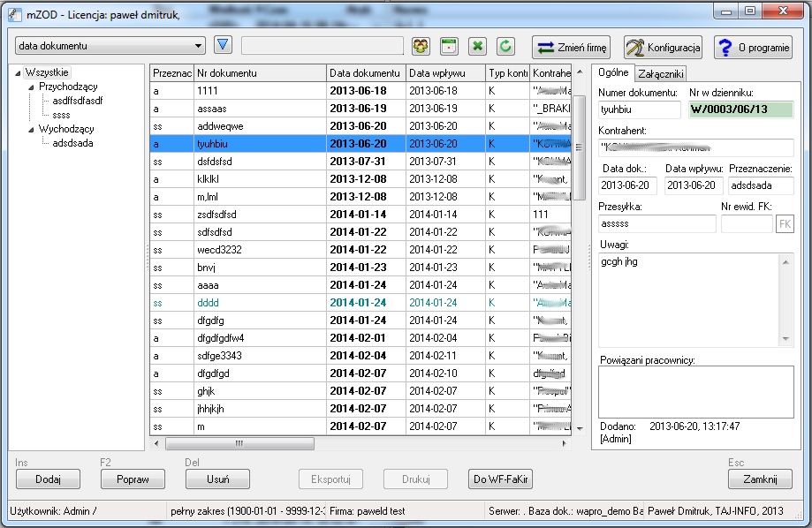The width and height of the screenshot is (812, 528).
Task: Select document row assaas
Action: tap(360, 109)
